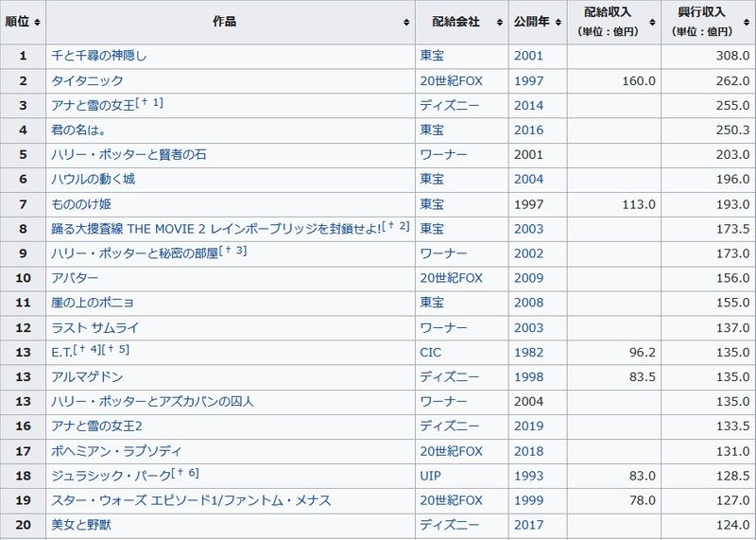This screenshot has width=756, height=540.
Task: Click 公開年 column sort arrows
Action: point(558,22)
